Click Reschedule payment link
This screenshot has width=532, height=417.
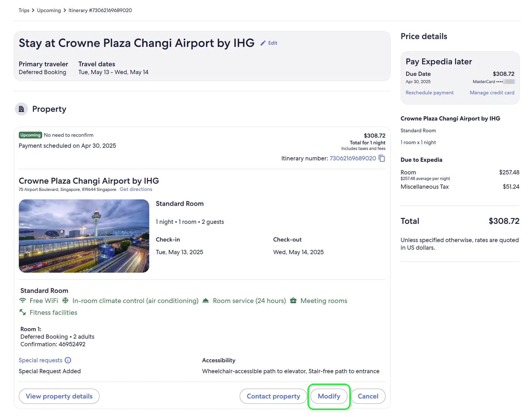point(429,93)
